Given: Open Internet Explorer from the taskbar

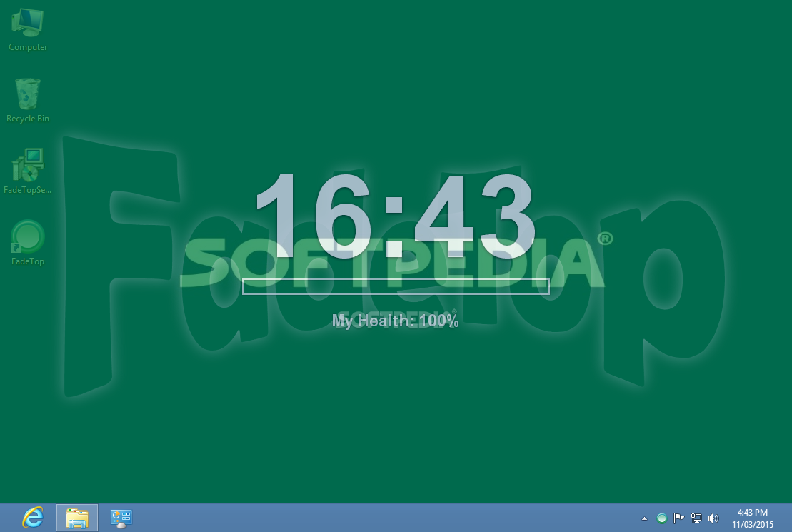Looking at the screenshot, I should tap(34, 518).
